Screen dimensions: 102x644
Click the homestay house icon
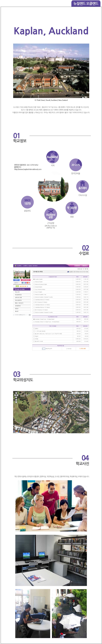point(82,186)
